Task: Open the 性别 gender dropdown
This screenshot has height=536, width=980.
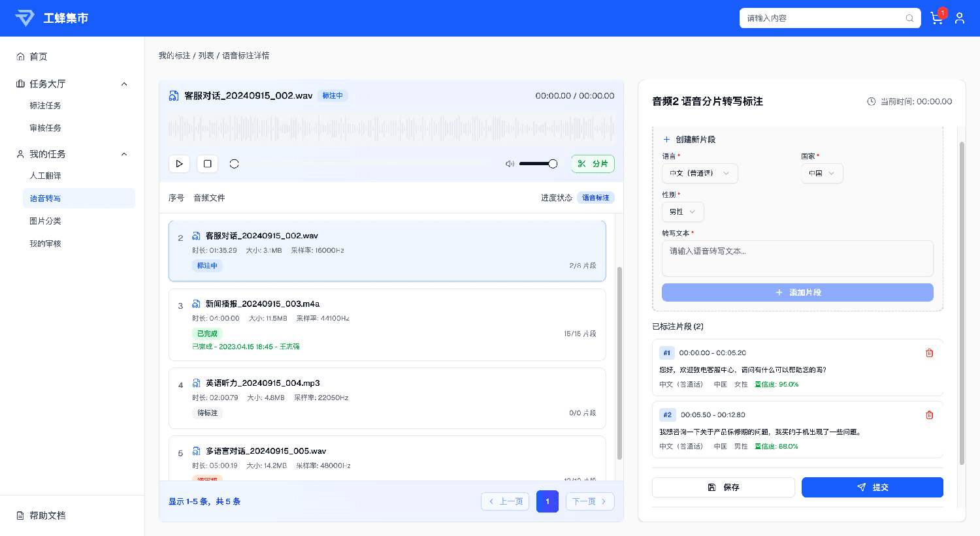Action: [682, 212]
